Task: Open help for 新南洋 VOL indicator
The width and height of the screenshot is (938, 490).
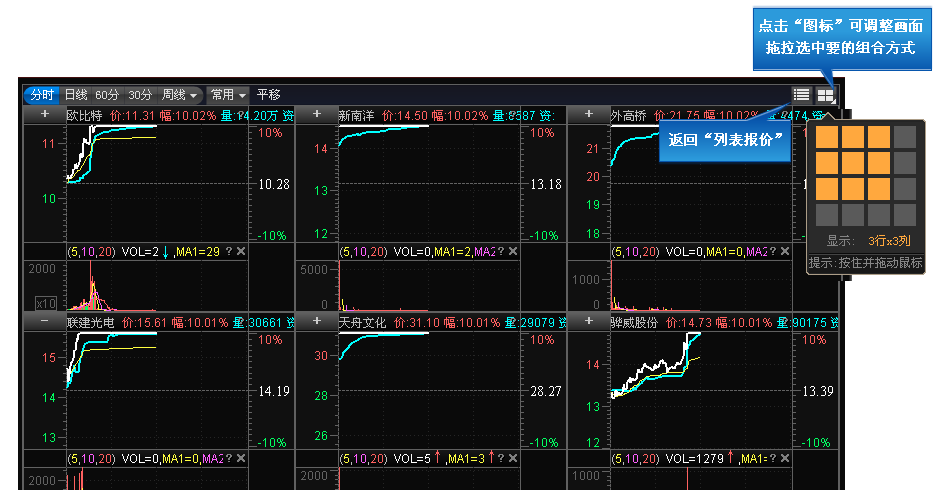Action: tap(501, 251)
